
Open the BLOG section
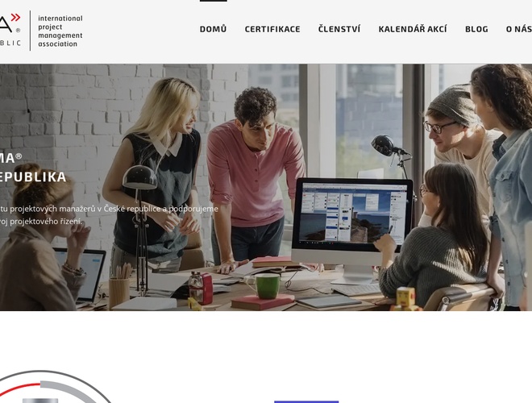[x=476, y=29]
